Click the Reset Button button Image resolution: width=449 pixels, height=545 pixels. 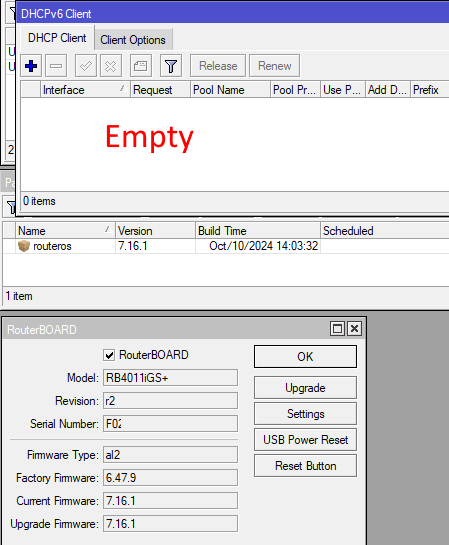(305, 466)
